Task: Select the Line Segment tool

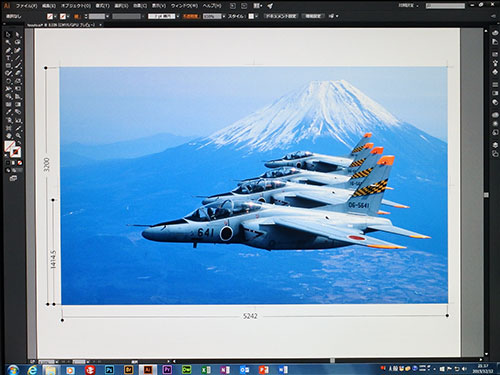Action: pos(18,58)
